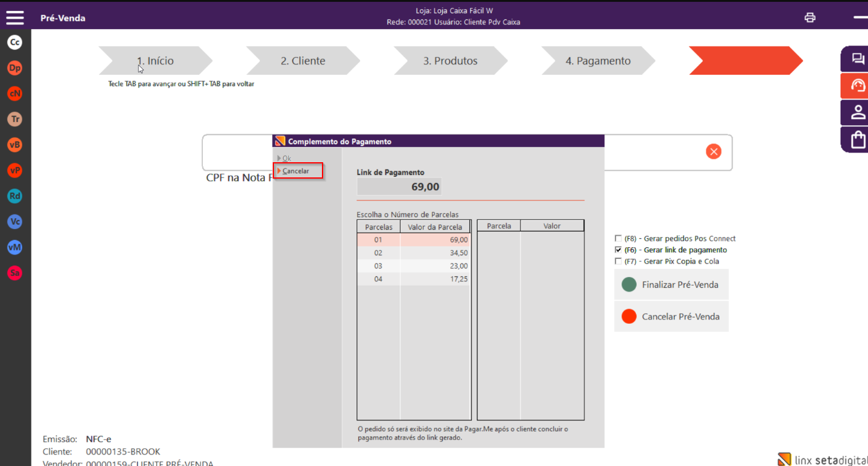Click the Link de Pagamento 69,00 field
868x466 pixels.
(x=399, y=187)
